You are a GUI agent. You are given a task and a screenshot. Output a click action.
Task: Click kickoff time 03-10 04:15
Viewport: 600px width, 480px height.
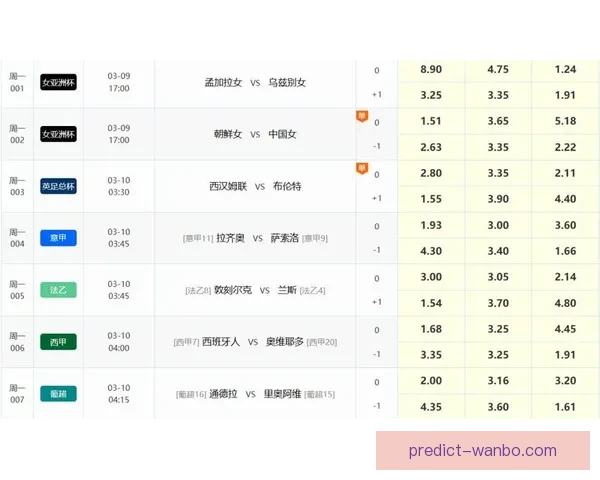(119, 393)
